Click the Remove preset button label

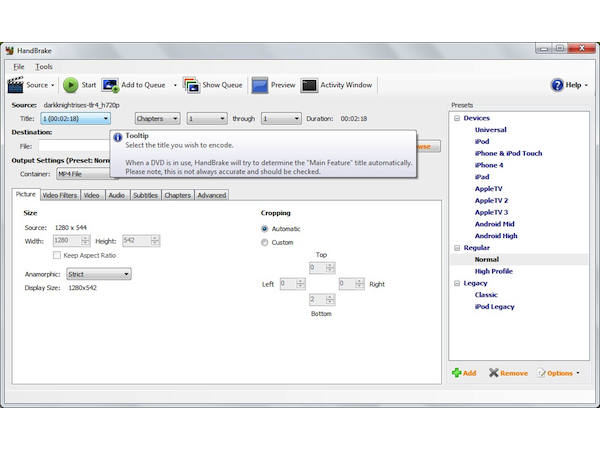(514, 373)
